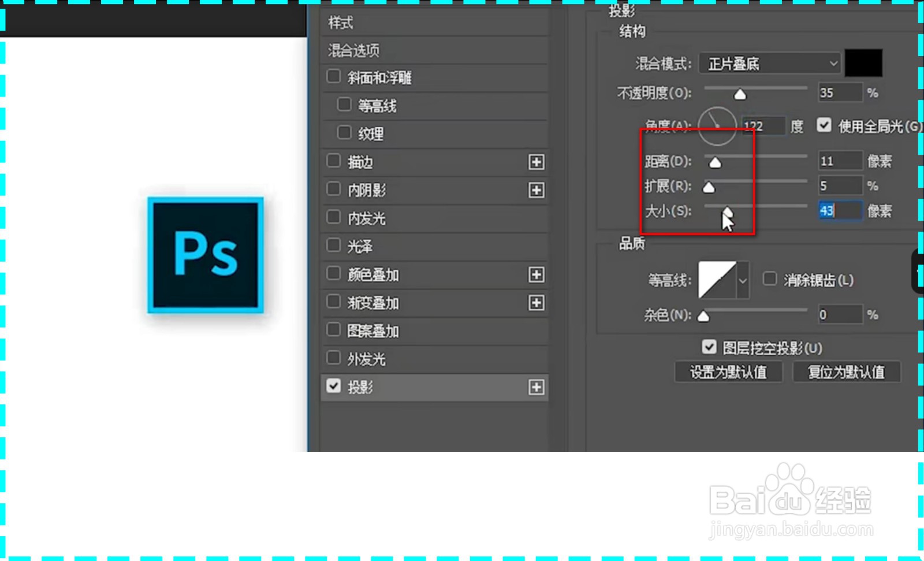The image size is (924, 561).
Task: Click 复位为默认值 button
Action: click(x=846, y=372)
